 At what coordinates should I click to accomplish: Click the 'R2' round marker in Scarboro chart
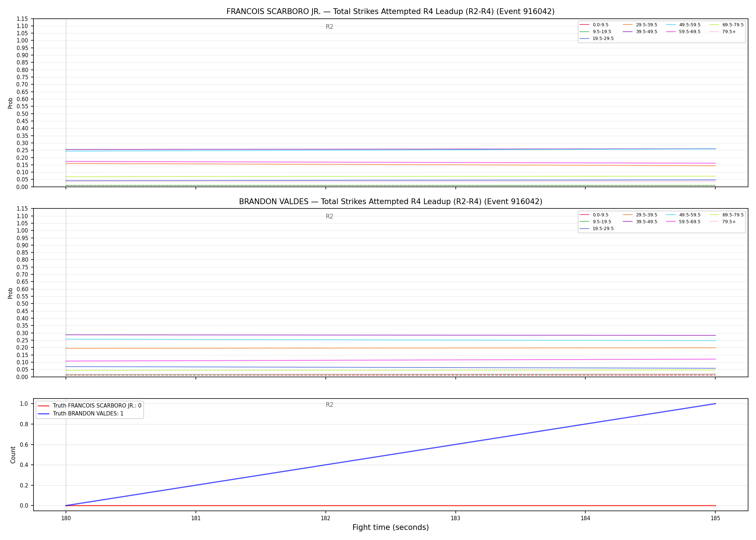(329, 27)
